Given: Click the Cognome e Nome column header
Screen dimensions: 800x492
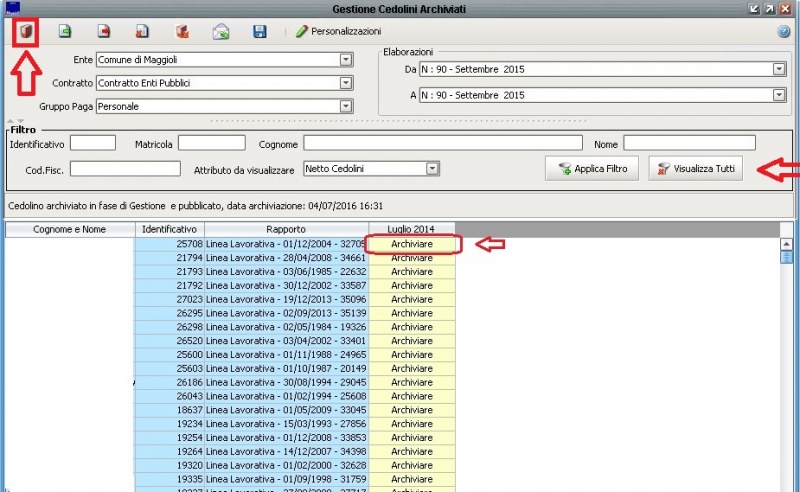Looking at the screenshot, I should [x=70, y=230].
